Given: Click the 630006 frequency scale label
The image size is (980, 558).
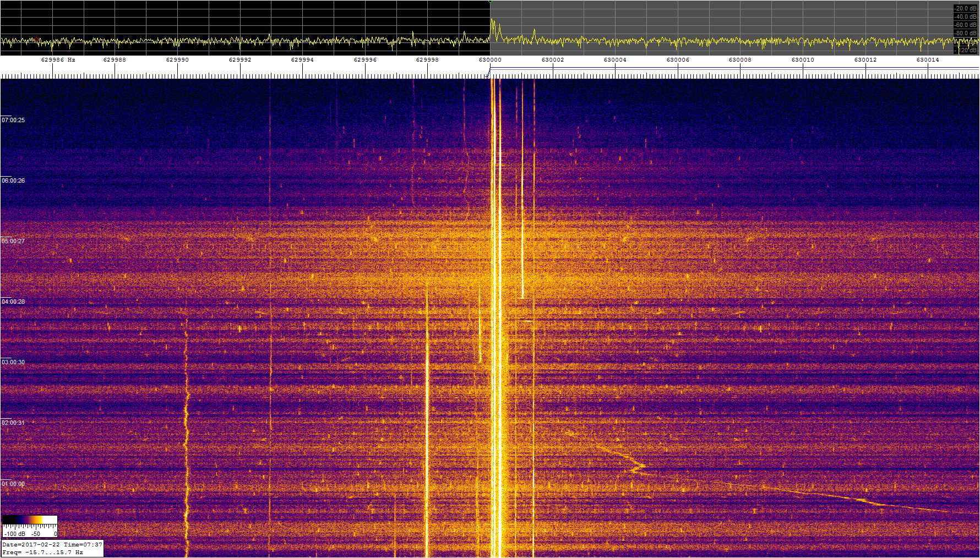Looking at the screenshot, I should 678,59.
